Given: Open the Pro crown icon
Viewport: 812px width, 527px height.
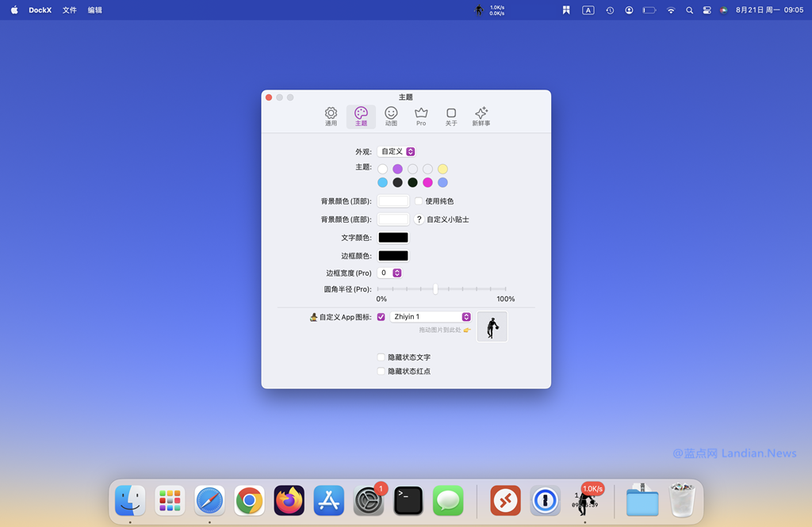Looking at the screenshot, I should [x=421, y=114].
